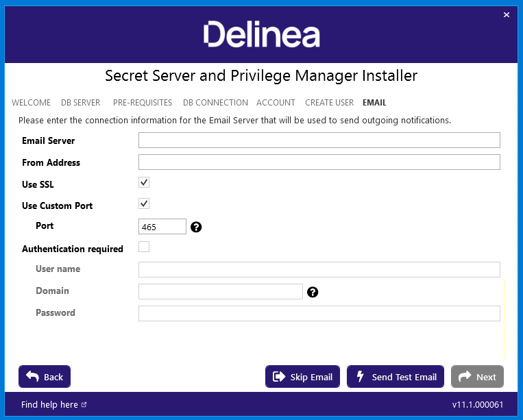Screen dimensions: 523x420
Task: Open the Find help here link
Action: (x=53, y=405)
